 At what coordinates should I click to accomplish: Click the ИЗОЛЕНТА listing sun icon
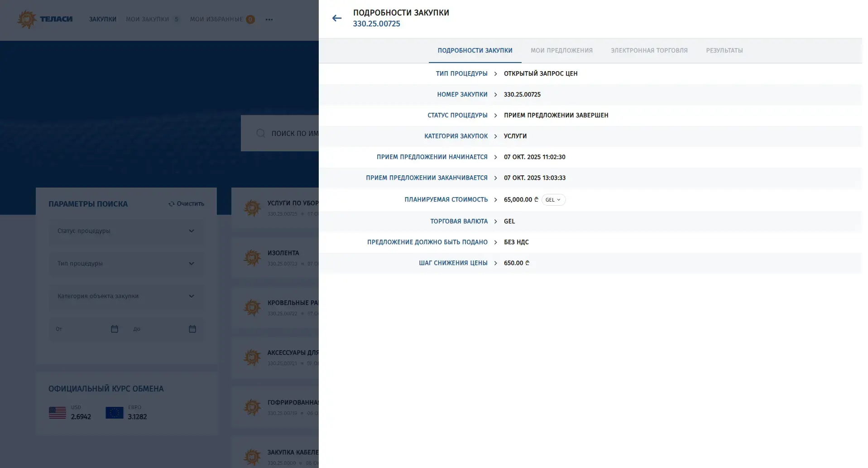coord(252,258)
